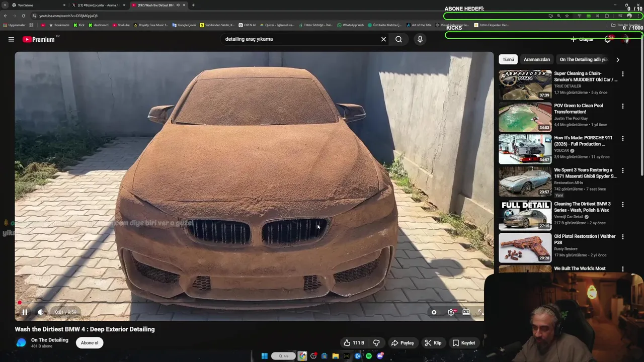Open Windows Start menu

(x=264, y=356)
